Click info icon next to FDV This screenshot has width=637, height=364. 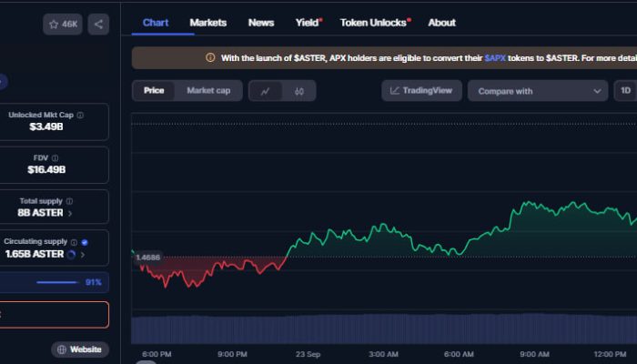pyautogui.click(x=55, y=158)
